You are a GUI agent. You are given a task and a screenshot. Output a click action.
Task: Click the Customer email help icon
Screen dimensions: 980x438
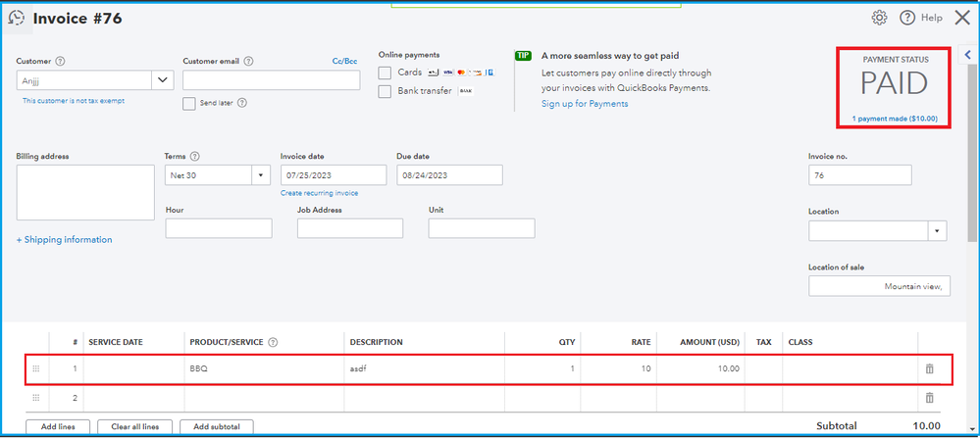248,61
